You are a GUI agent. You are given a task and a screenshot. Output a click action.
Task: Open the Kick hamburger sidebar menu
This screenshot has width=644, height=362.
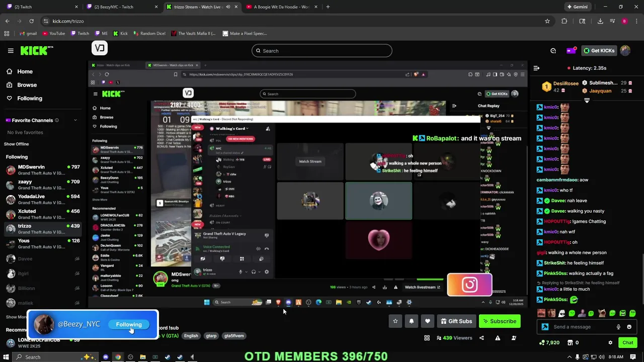pos(11,51)
